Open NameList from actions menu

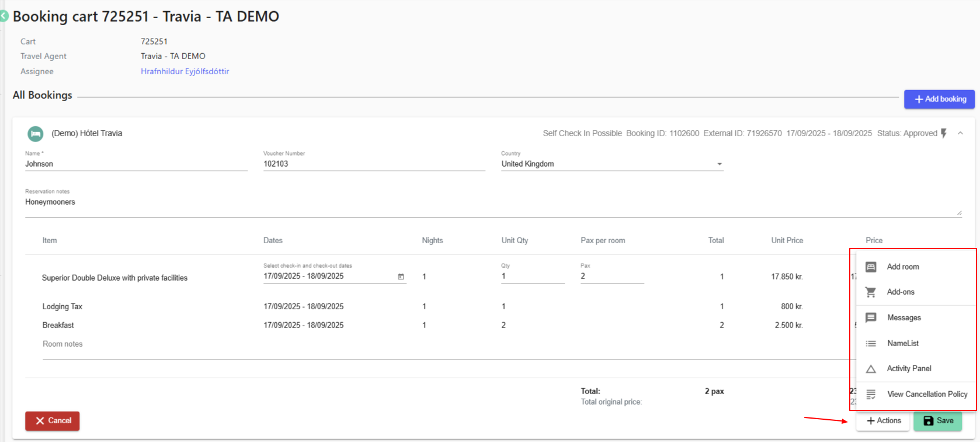coord(916,343)
